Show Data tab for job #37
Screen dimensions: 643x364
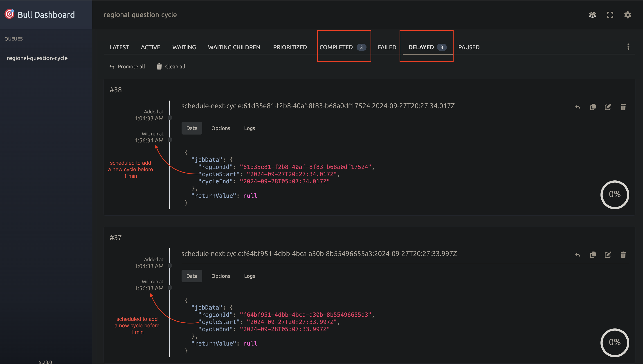coord(191,276)
